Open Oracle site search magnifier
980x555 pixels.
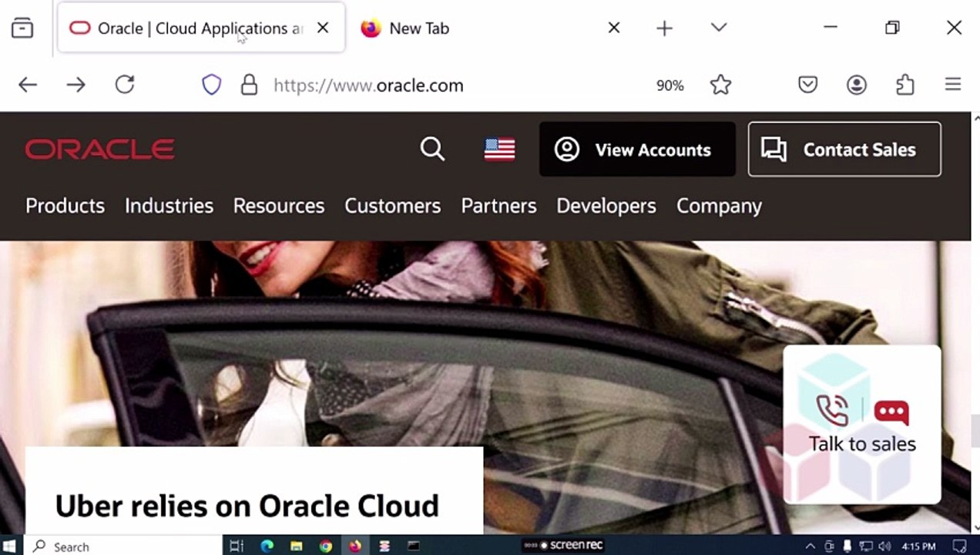(433, 149)
